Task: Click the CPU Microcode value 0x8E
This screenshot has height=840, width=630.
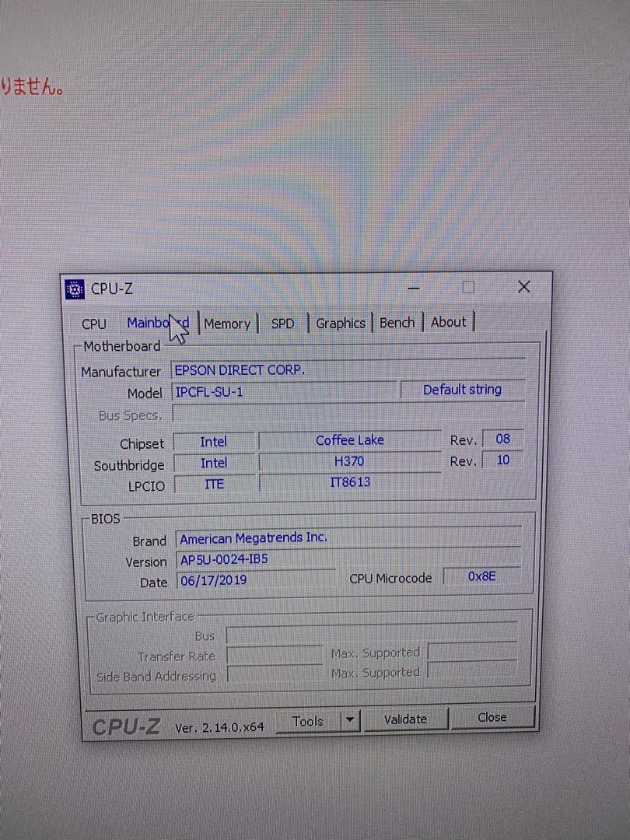Action: [481, 576]
